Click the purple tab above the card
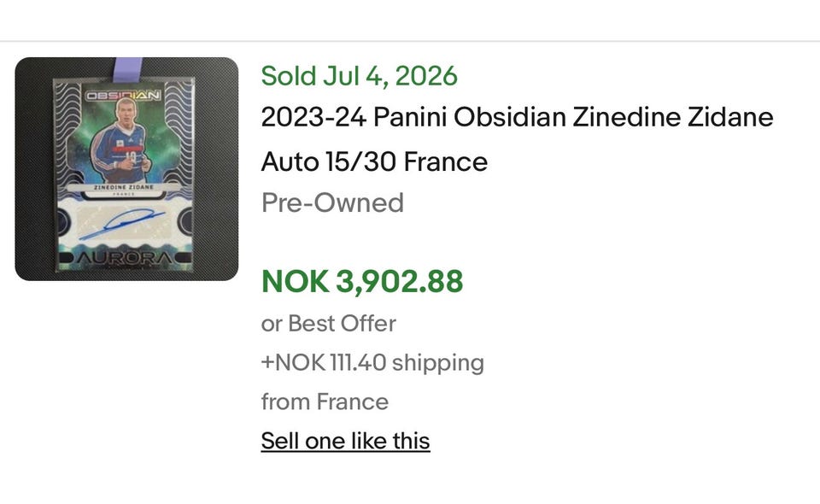 click(x=128, y=69)
